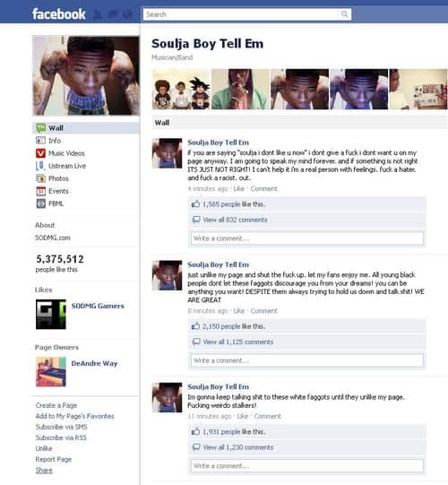Open the cartoon characters photo thumbnail
The height and width of the screenshot is (485, 448).
[x=181, y=90]
